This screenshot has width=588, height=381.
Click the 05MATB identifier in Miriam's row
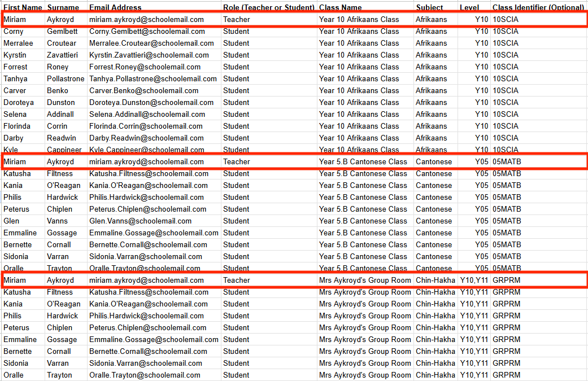tap(538, 162)
